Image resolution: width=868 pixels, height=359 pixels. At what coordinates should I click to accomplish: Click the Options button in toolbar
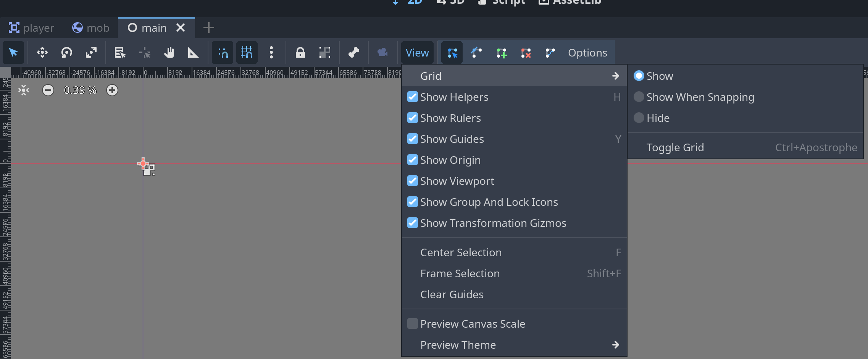click(x=587, y=53)
